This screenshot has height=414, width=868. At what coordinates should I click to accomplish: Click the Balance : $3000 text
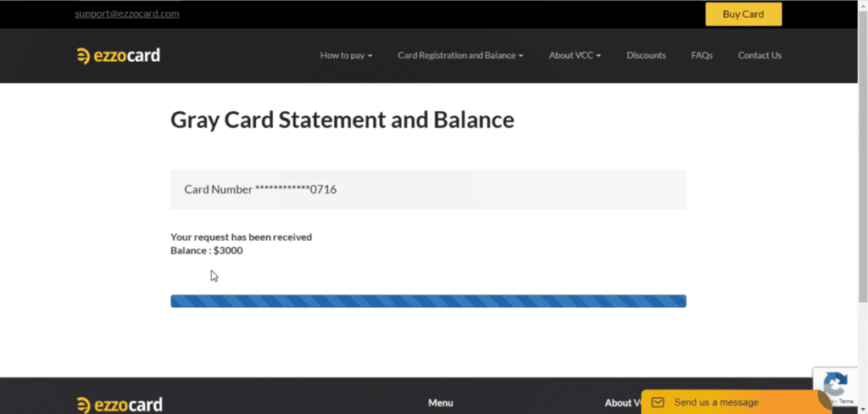(207, 250)
